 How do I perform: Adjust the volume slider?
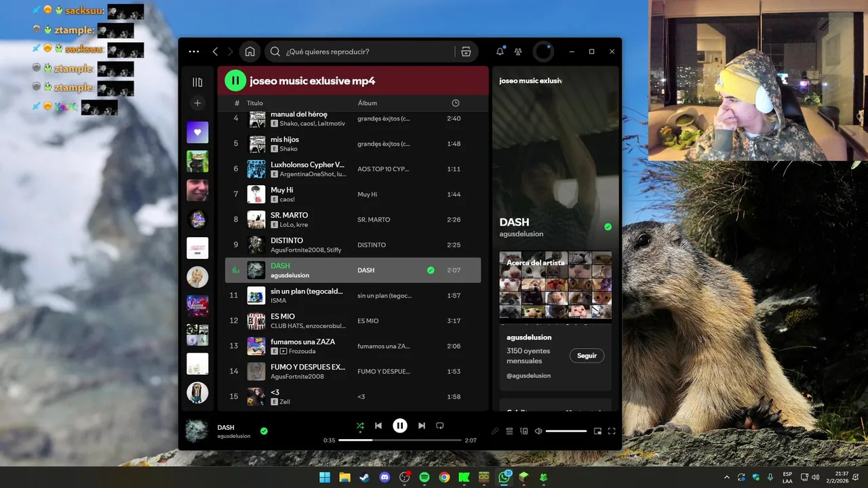pyautogui.click(x=566, y=431)
